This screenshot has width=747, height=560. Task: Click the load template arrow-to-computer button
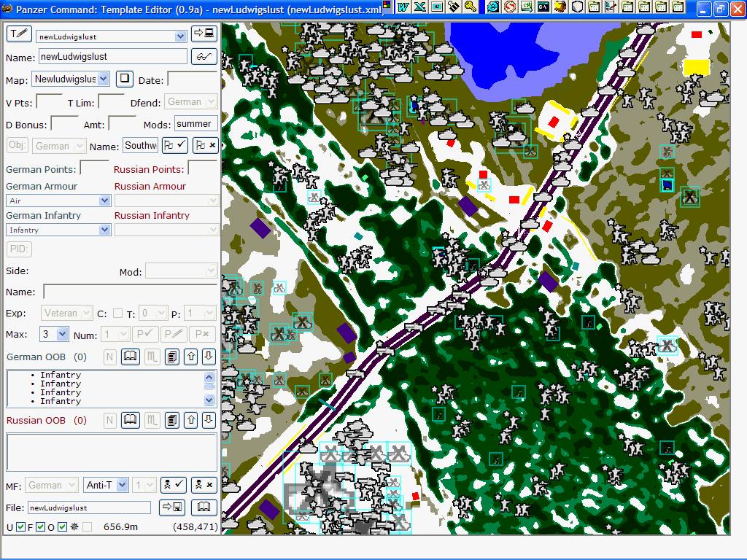(x=204, y=34)
